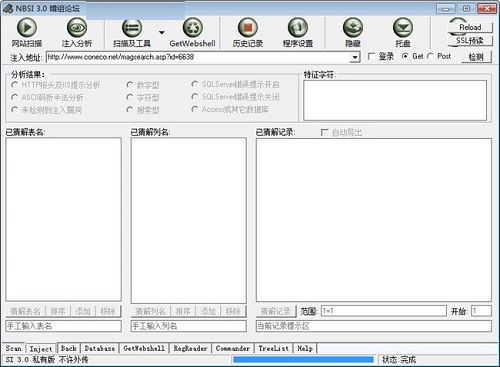Open the 扫描及工具 dropdown arrow
The image size is (500, 367).
[x=162, y=33]
